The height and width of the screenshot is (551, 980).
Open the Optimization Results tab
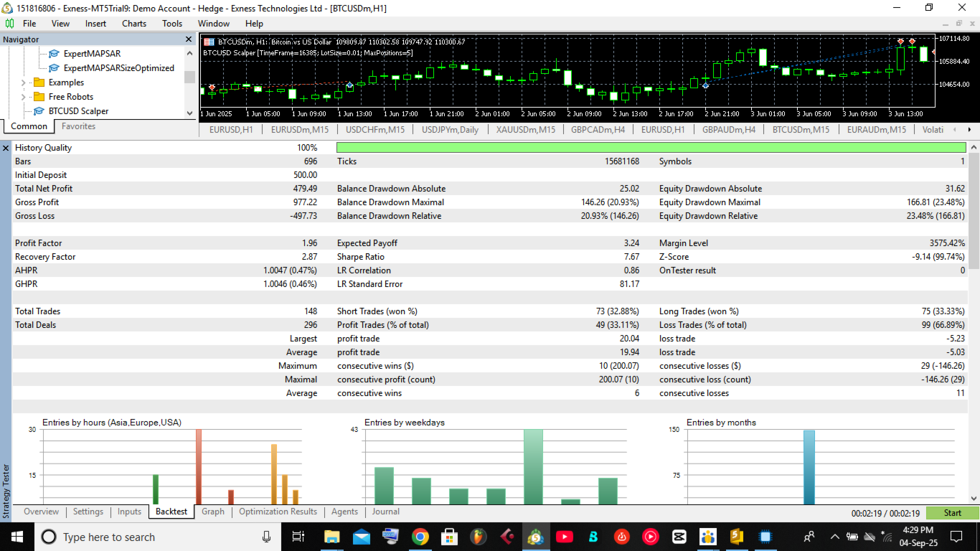pos(278,512)
